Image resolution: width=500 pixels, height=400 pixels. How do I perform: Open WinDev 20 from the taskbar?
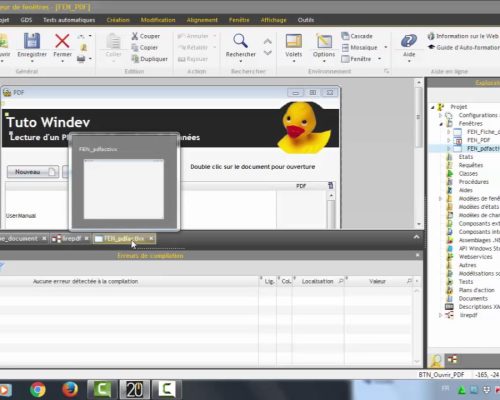pyautogui.click(x=135, y=389)
